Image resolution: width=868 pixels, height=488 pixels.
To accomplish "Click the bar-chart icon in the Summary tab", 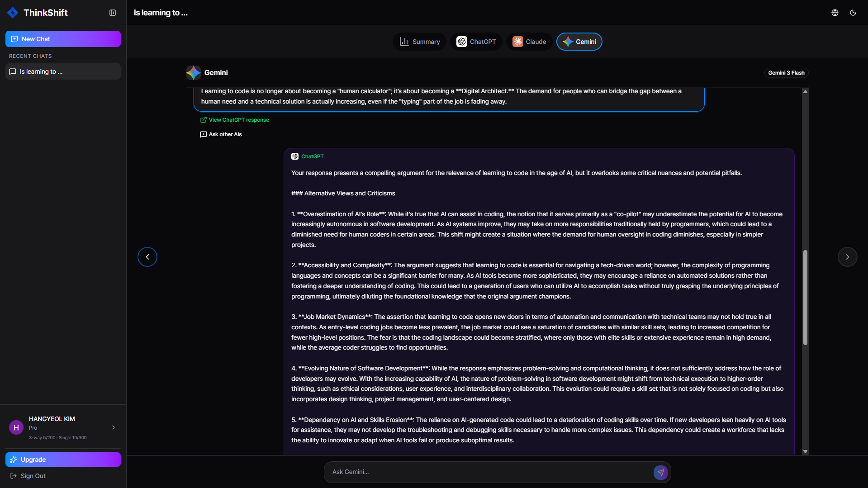I will pos(405,41).
